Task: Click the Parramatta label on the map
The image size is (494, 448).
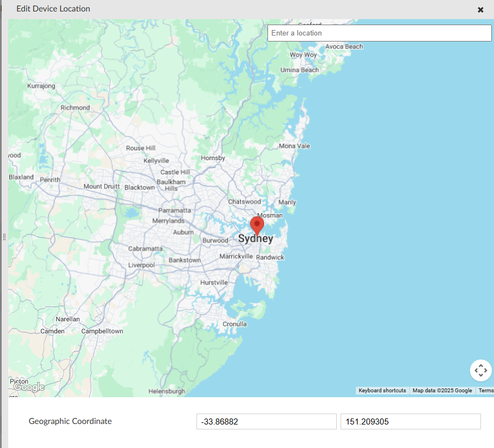Action: click(x=175, y=210)
